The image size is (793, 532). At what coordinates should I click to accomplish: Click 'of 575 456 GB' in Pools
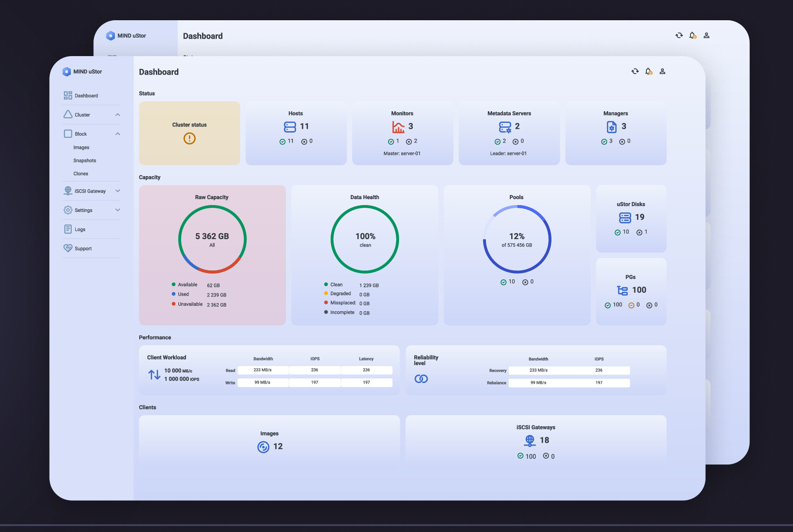(x=517, y=246)
